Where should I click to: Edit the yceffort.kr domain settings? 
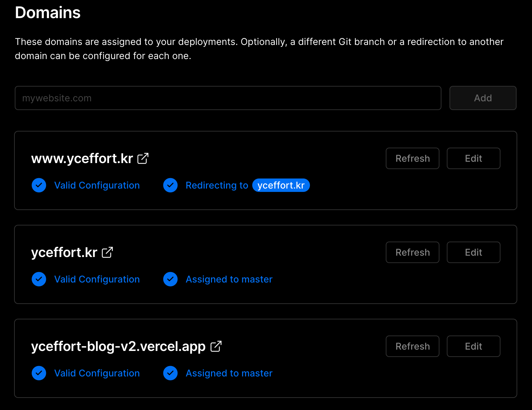[473, 252]
